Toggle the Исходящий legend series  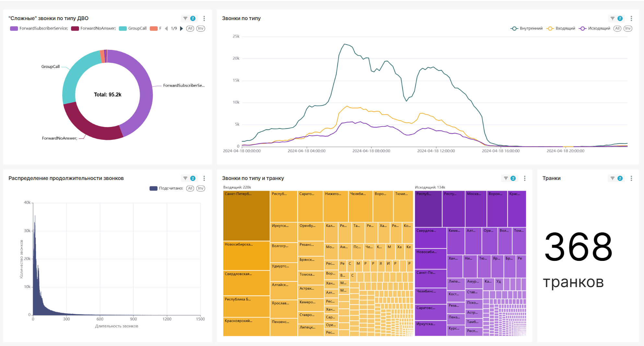point(594,28)
